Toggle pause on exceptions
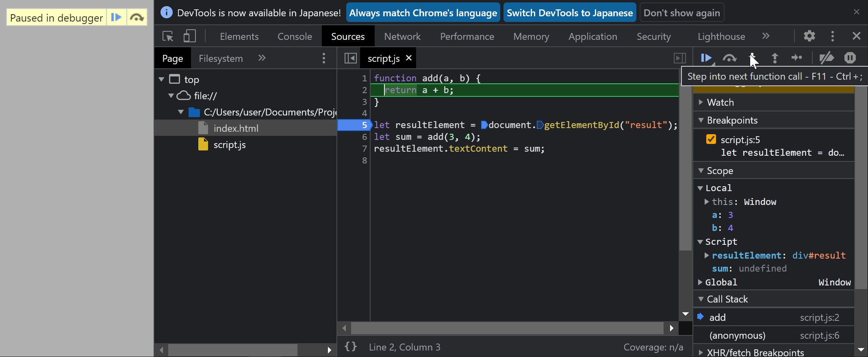868x357 pixels. 850,58
